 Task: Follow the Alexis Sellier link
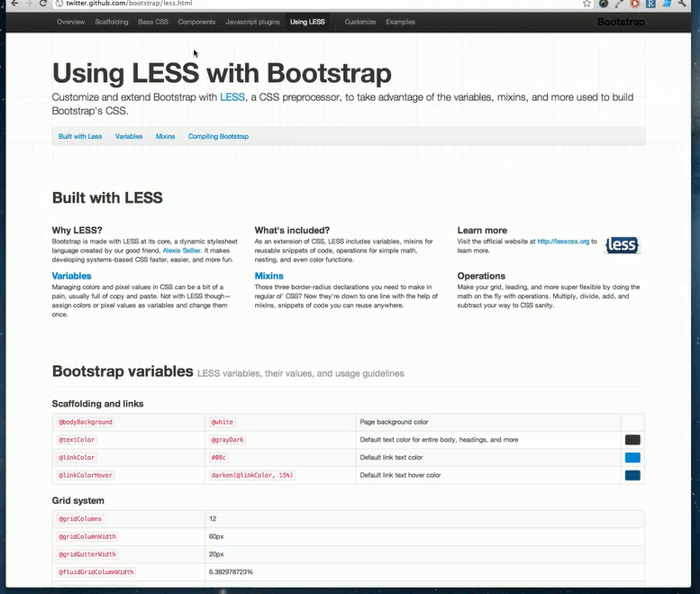(x=181, y=251)
